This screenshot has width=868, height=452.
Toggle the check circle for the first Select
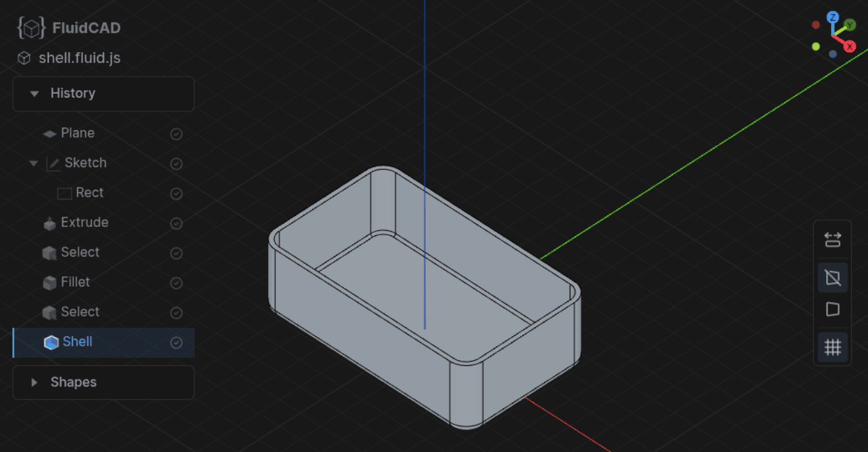pos(176,253)
